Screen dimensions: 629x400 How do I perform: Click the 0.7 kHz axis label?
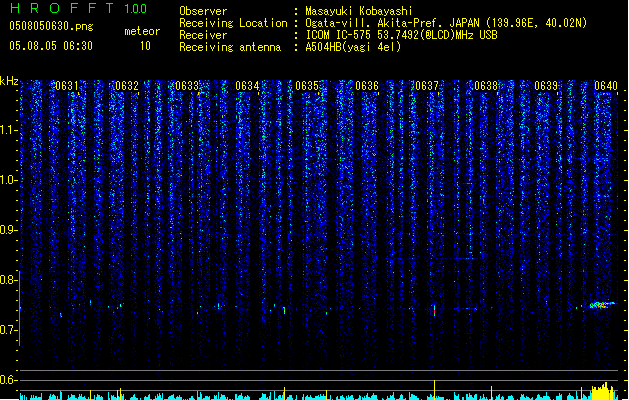[8, 330]
